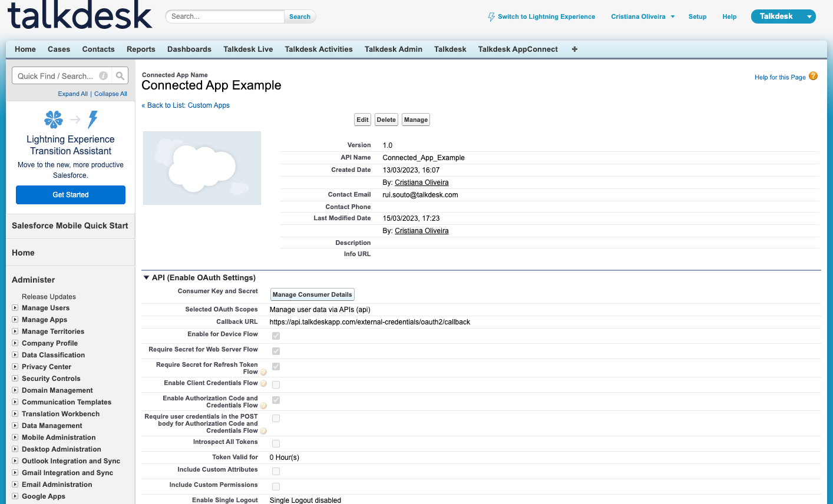Image resolution: width=833 pixels, height=504 pixels.
Task: Click the Edit button
Action: [363, 120]
